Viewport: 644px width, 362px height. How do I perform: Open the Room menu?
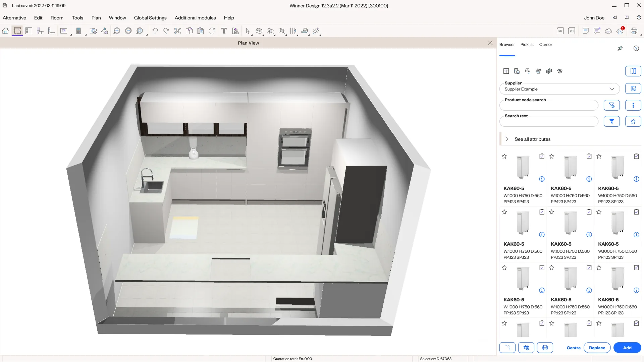[57, 18]
